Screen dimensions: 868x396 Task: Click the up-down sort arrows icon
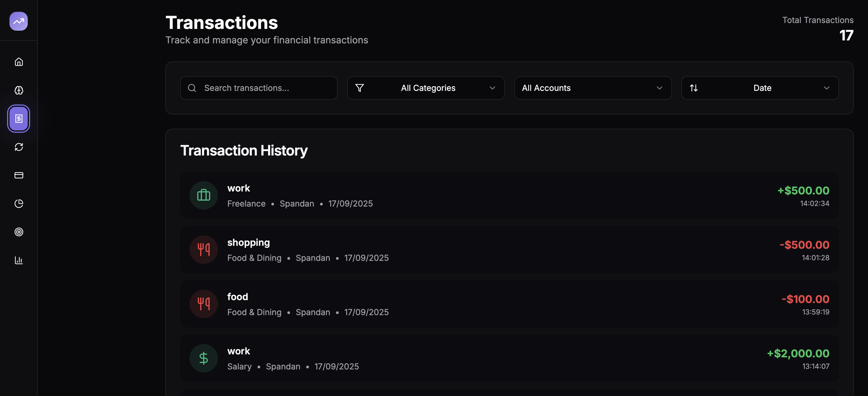click(x=694, y=88)
